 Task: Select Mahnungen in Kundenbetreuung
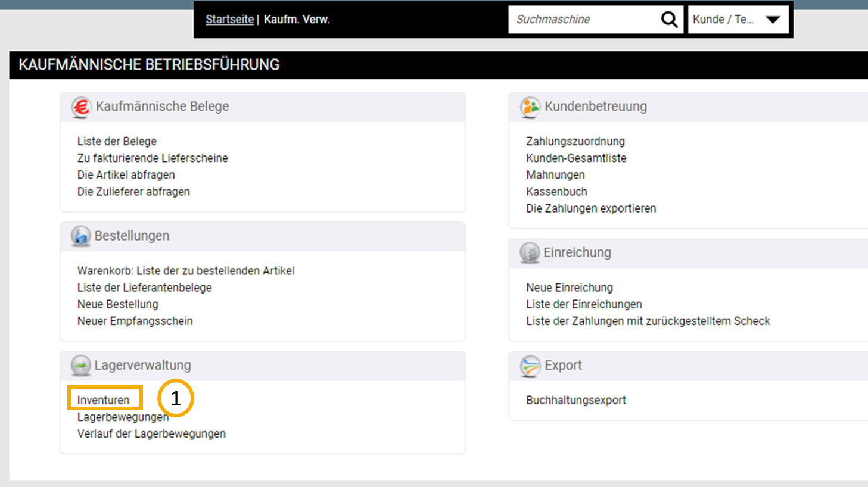pyautogui.click(x=555, y=175)
